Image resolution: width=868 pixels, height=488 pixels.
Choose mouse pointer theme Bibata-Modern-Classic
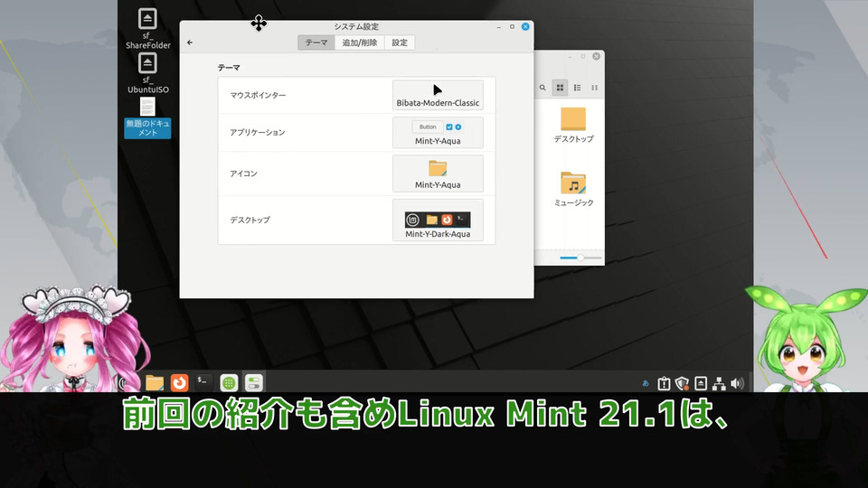[438, 95]
